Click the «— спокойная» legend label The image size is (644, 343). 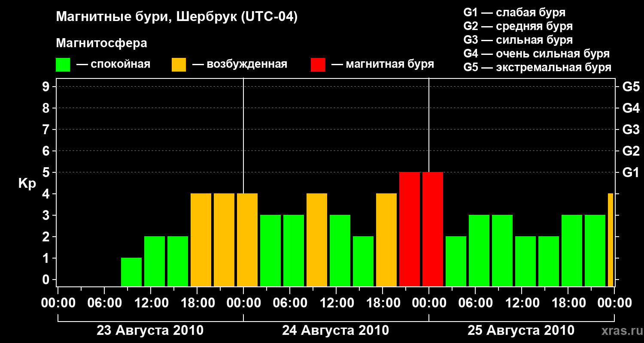click(113, 65)
